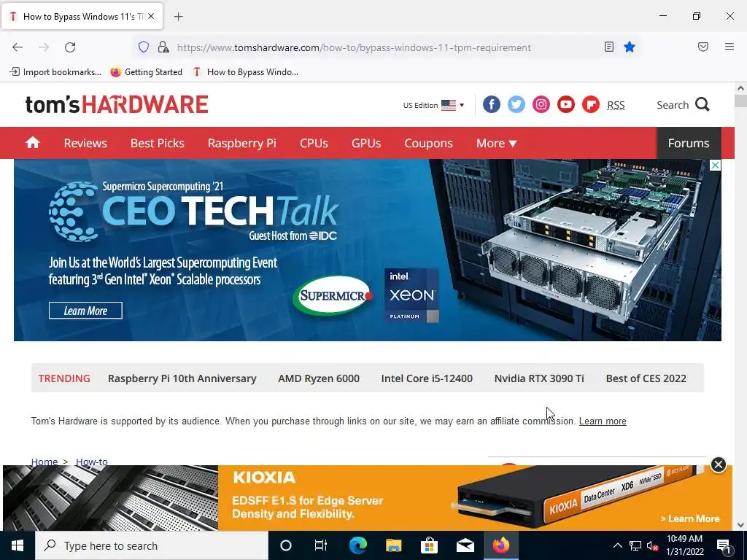Open Nvidia RTX 3090 Ti trending link
This screenshot has width=747, height=560.
click(539, 378)
